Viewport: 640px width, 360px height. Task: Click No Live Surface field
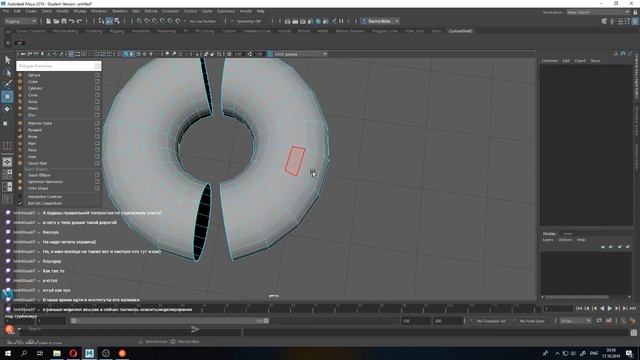(203, 21)
